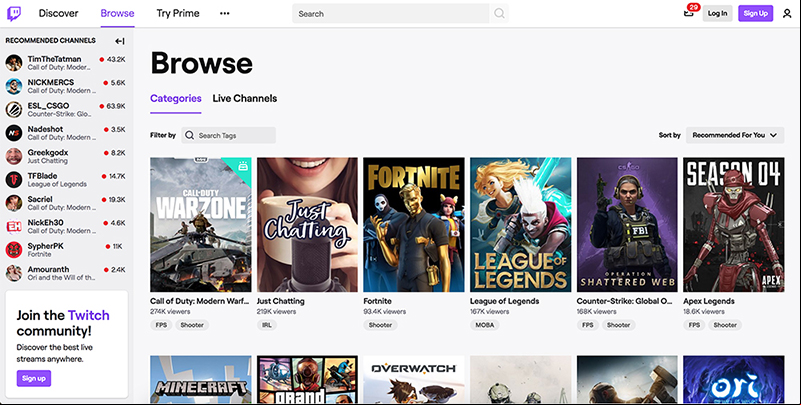Screen dimensions: 801x405
Task: Open the user profile icon menu
Action: pos(787,14)
